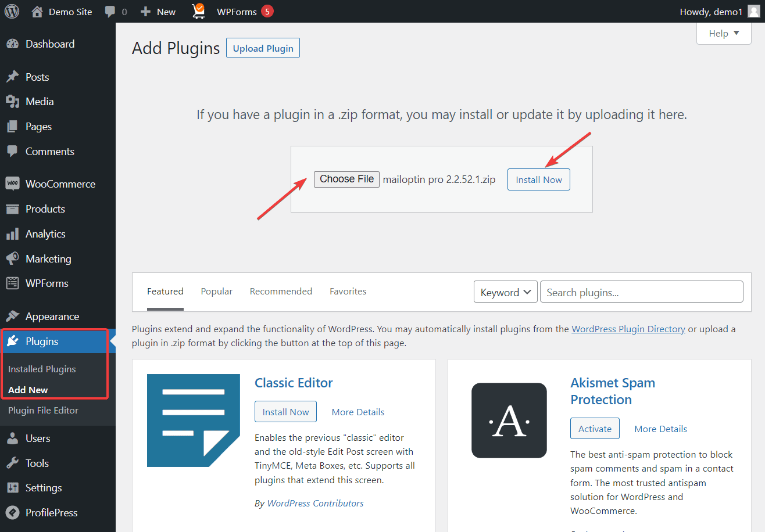Viewport: 765px width, 532px height.
Task: Open the Howdy demo1 account menu
Action: point(710,11)
